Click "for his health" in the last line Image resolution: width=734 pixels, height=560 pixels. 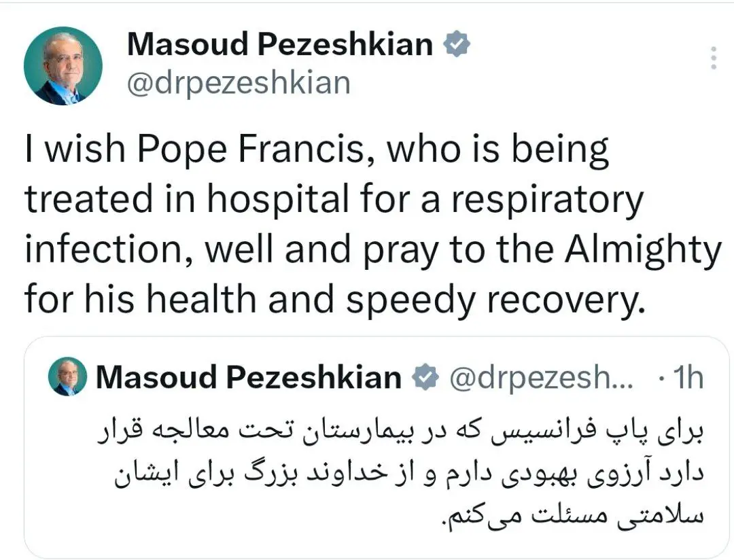(x=140, y=299)
